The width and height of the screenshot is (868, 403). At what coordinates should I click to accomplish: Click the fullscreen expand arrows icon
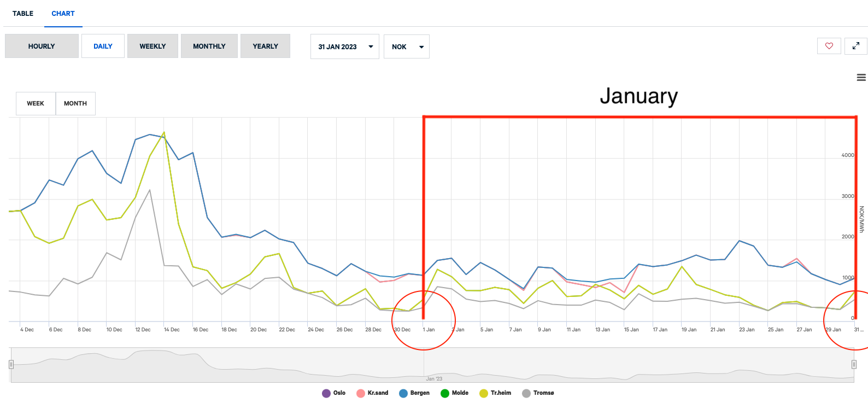coord(855,46)
